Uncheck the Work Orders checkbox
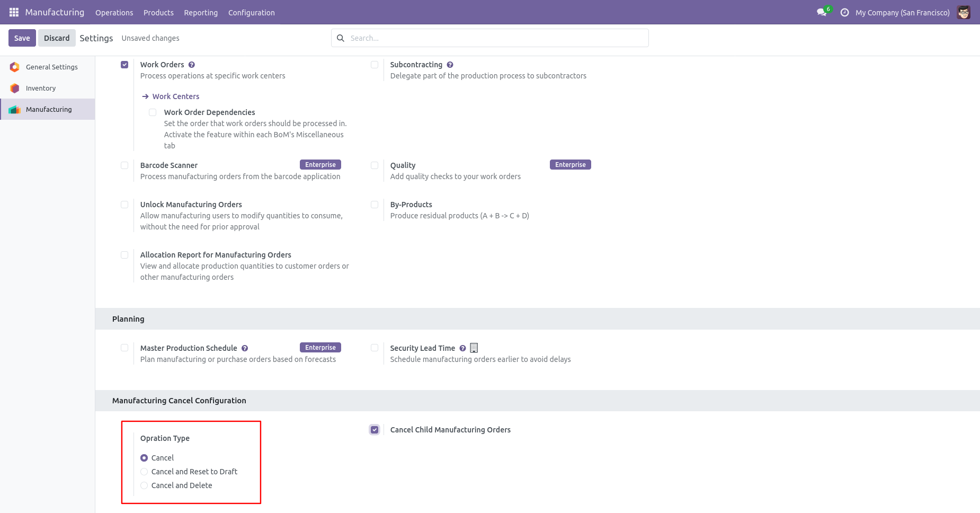This screenshot has height=513, width=980. click(x=124, y=65)
